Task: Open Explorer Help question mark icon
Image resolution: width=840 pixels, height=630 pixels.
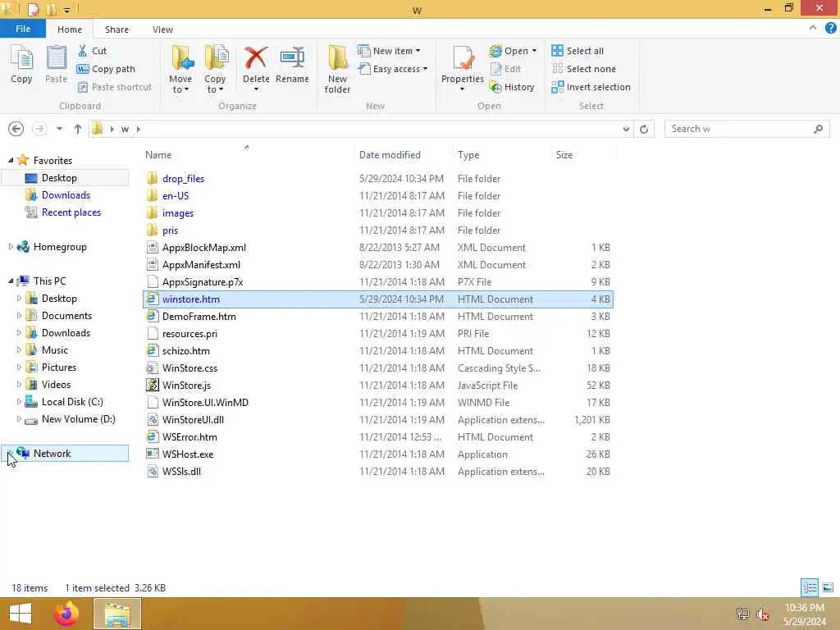Action: click(x=830, y=29)
